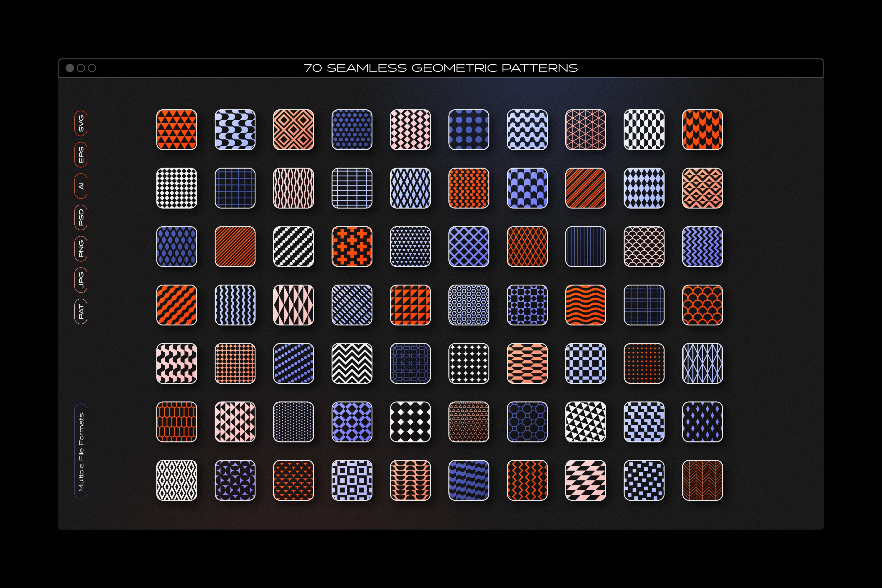Click the PSD format pill
882x588 pixels.
coord(81,217)
